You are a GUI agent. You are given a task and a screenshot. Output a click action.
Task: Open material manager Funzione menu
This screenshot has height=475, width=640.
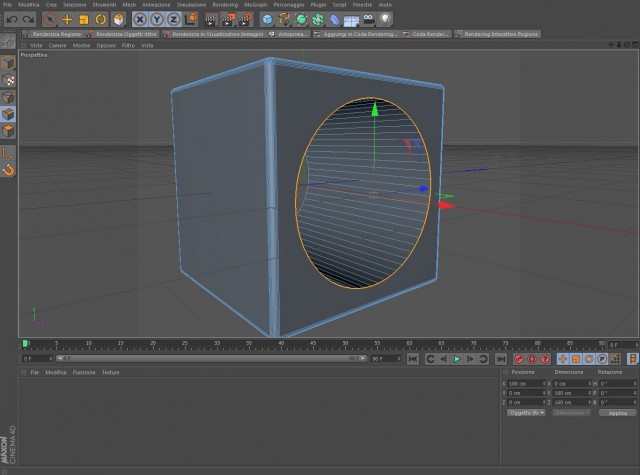pyautogui.click(x=84, y=373)
